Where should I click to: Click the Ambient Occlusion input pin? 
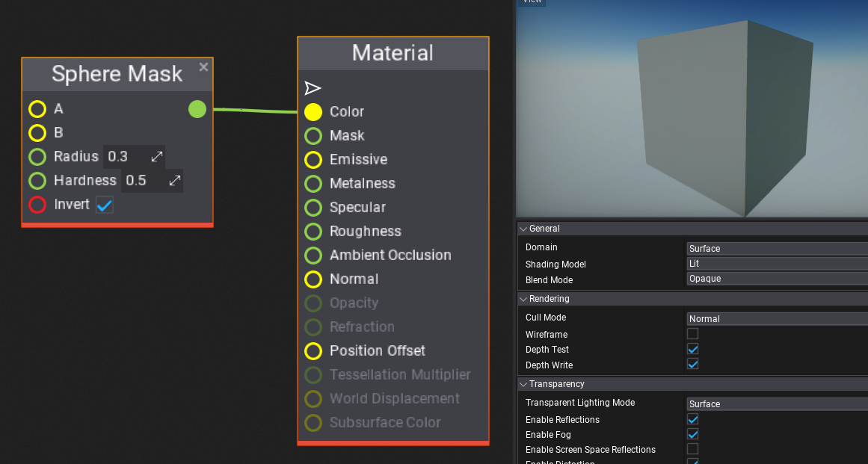[x=313, y=255]
